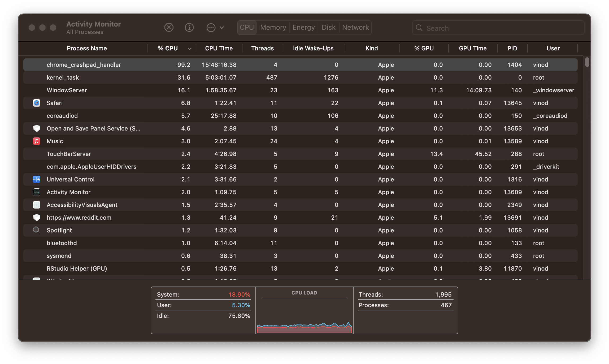Click the stop process (X) icon
The width and height of the screenshot is (609, 364).
pyautogui.click(x=169, y=27)
